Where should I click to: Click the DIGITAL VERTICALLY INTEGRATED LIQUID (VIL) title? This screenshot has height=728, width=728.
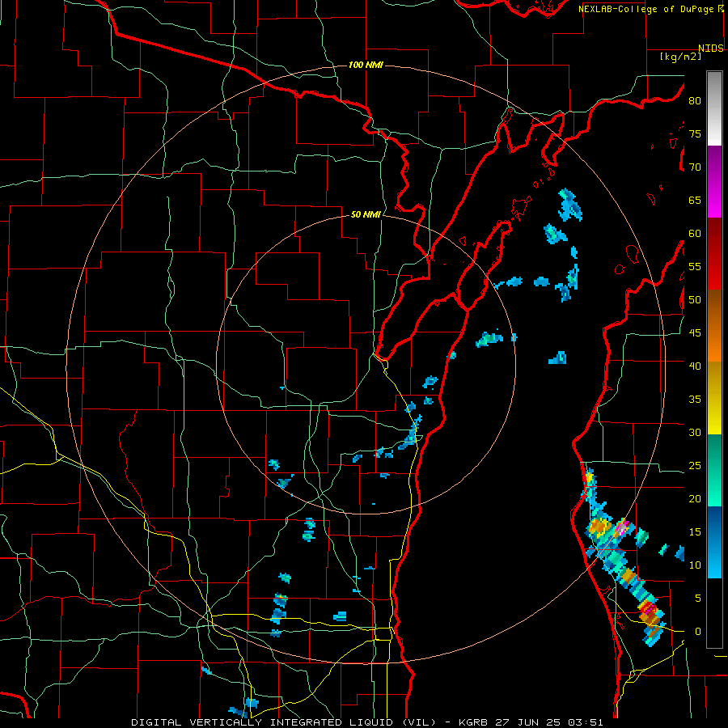click(x=284, y=722)
